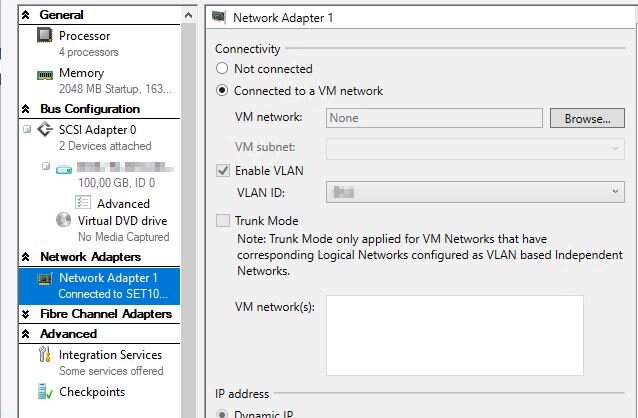Select the Virtual DVD drive disc icon
Screen dimensions: 638x418
63,220
